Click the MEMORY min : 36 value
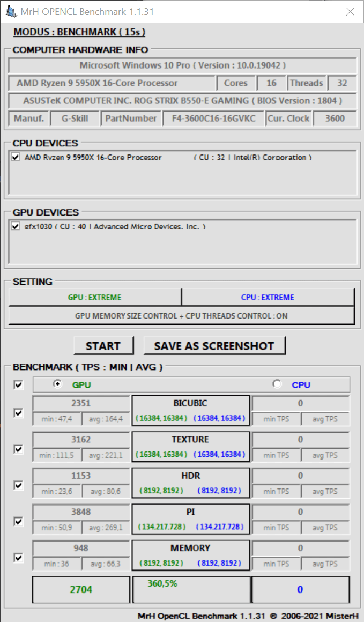The height and width of the screenshot is (622, 364). tap(57, 564)
